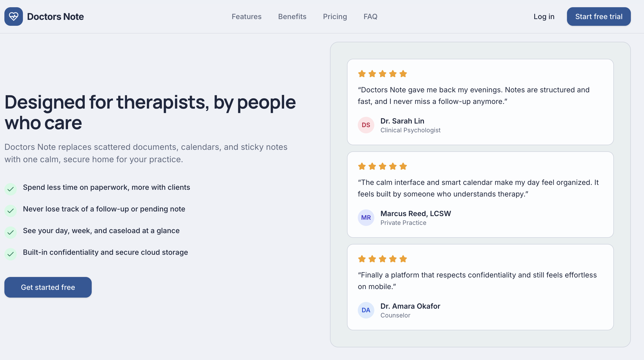Viewport: 644px width, 360px height.
Task: Click the title 'Clinical Psychologist'
Action: (410, 130)
